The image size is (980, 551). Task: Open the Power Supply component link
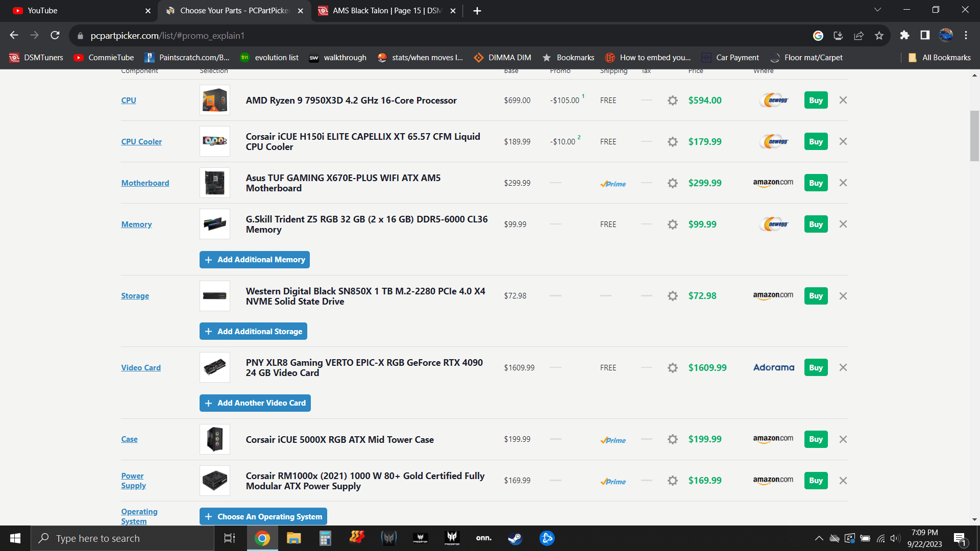pos(133,481)
